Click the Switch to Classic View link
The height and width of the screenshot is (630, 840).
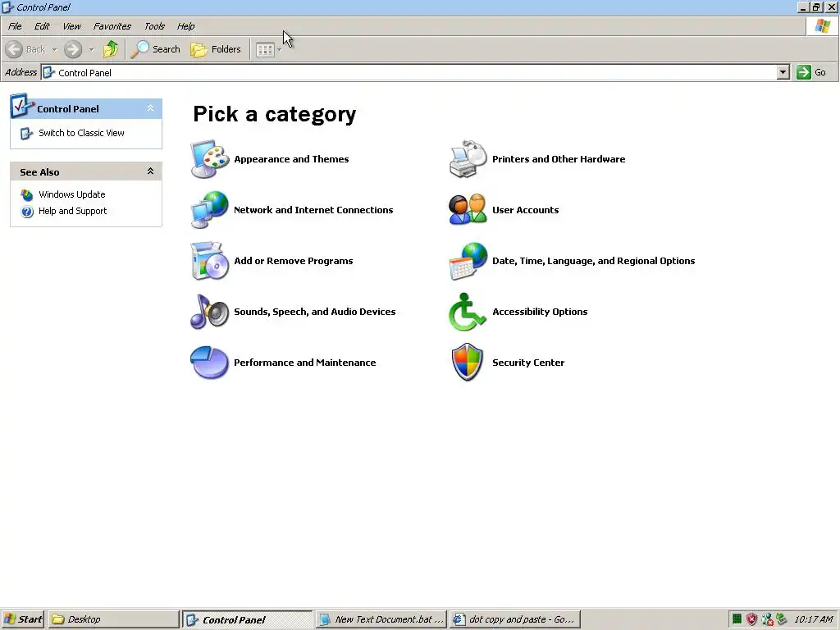coord(81,133)
